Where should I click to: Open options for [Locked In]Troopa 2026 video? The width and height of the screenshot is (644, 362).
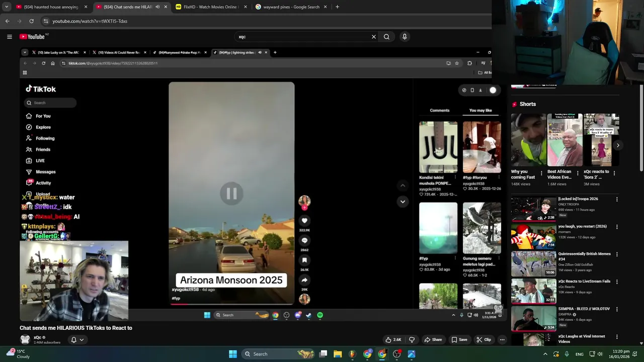point(617,200)
